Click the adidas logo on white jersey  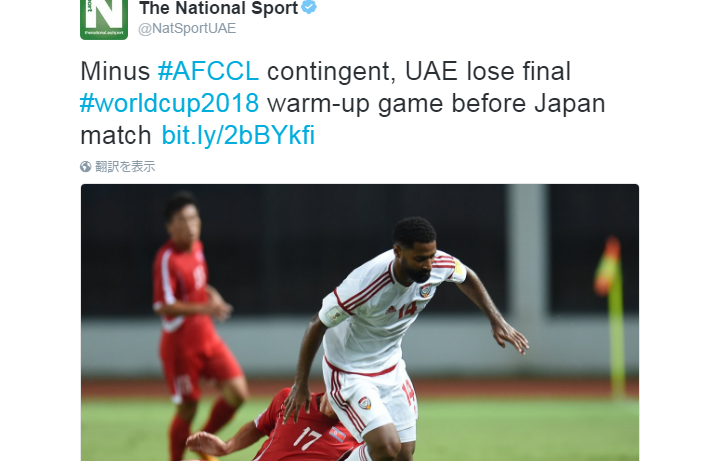pos(391,309)
